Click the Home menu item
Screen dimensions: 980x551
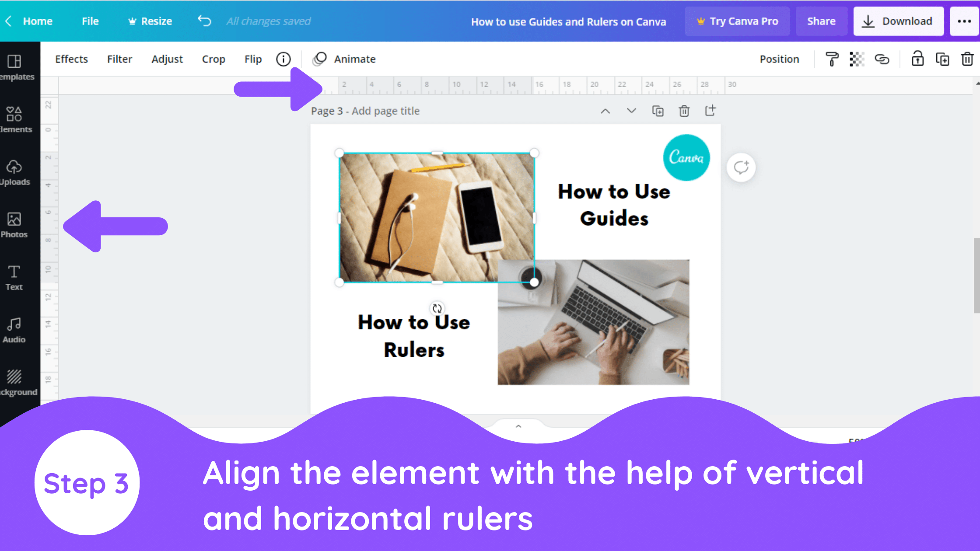pos(38,21)
